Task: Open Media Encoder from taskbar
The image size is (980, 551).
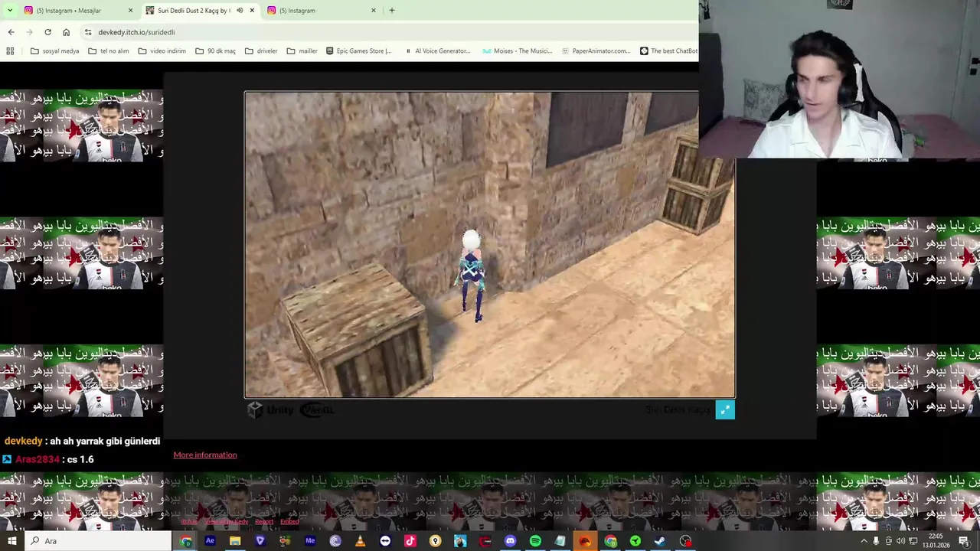Action: 310,541
